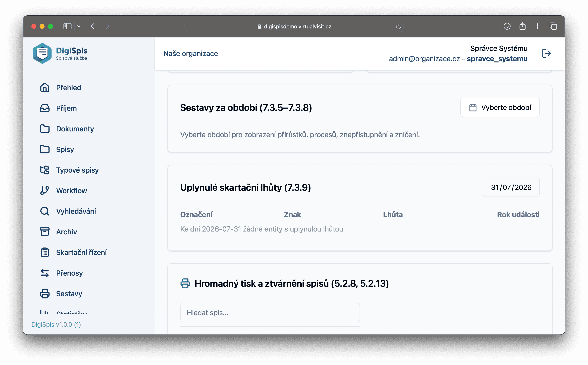Click the Přehled home icon
The image size is (588, 365).
tap(45, 88)
